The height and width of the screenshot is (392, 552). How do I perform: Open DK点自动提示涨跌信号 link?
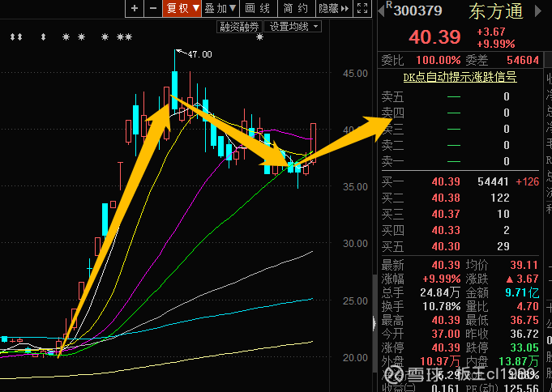point(460,77)
